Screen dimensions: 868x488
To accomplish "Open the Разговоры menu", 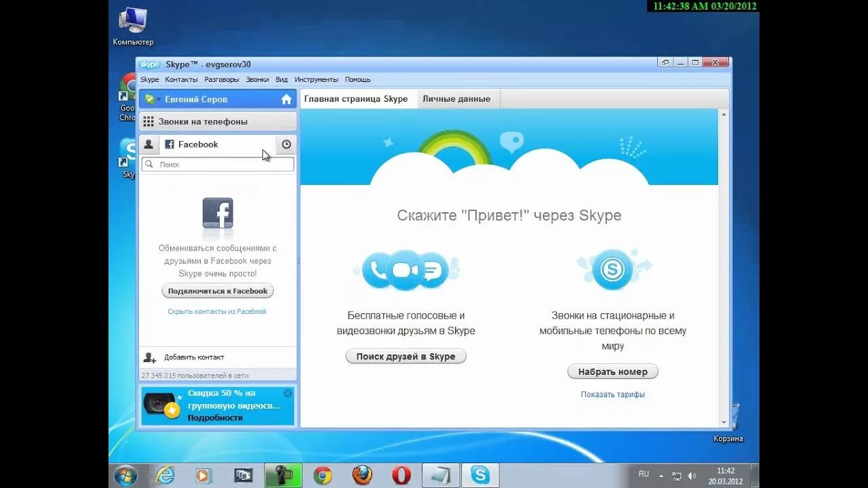I will (x=222, y=79).
